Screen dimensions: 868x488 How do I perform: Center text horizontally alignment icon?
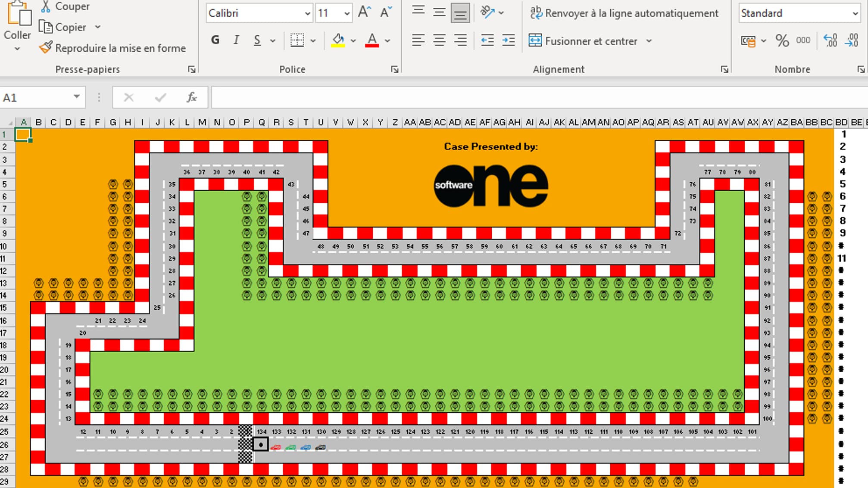pos(439,40)
